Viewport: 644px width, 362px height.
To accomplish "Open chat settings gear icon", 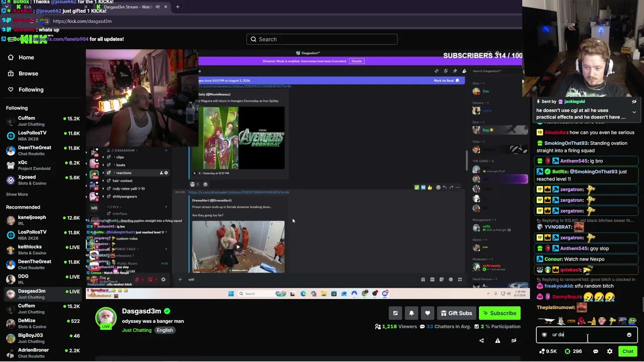I will click(610, 351).
